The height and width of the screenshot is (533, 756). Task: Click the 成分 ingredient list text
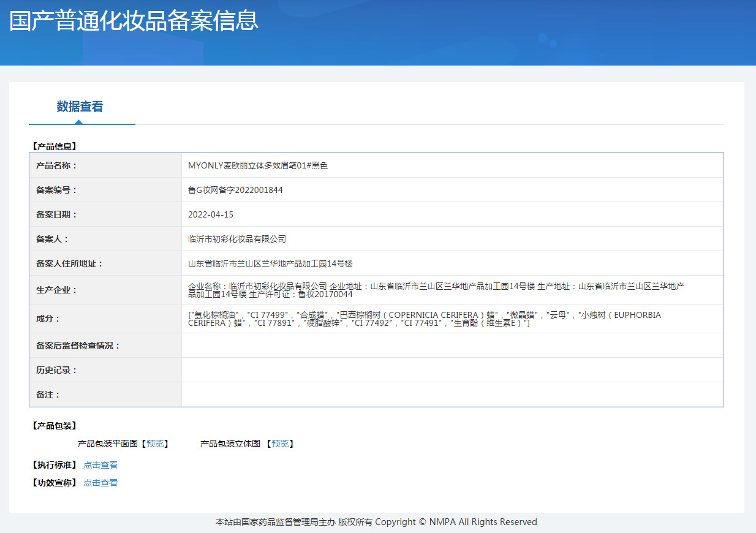pos(424,319)
